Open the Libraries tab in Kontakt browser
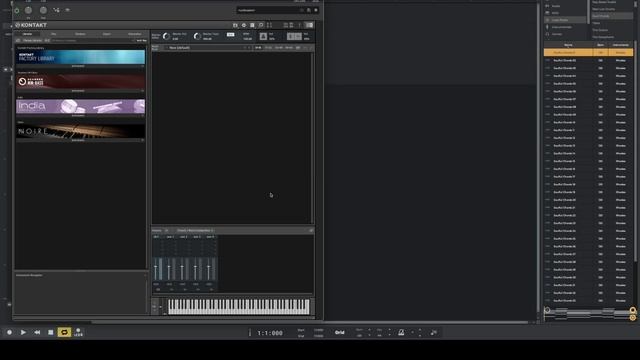This screenshot has width=640, height=360. tap(27, 34)
